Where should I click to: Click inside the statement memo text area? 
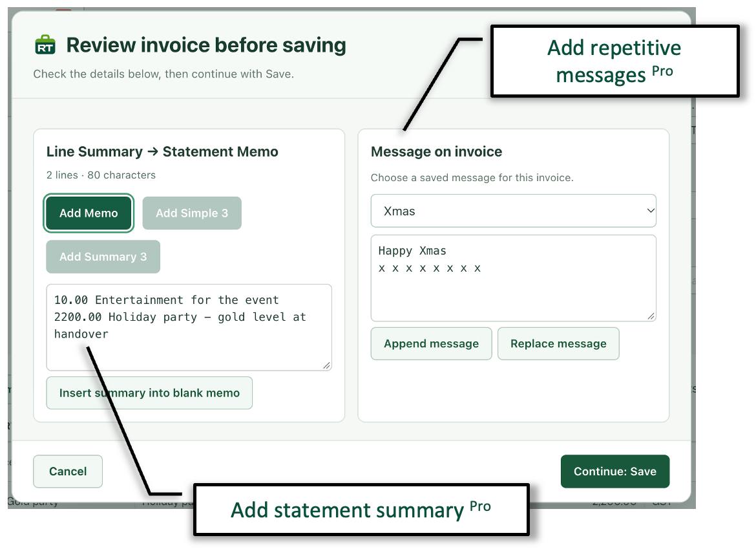click(189, 328)
